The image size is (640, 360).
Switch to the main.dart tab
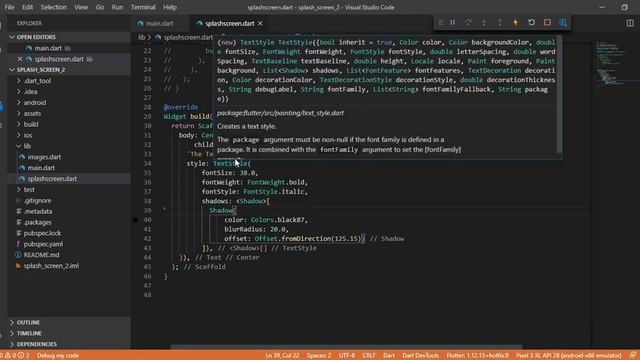point(160,24)
